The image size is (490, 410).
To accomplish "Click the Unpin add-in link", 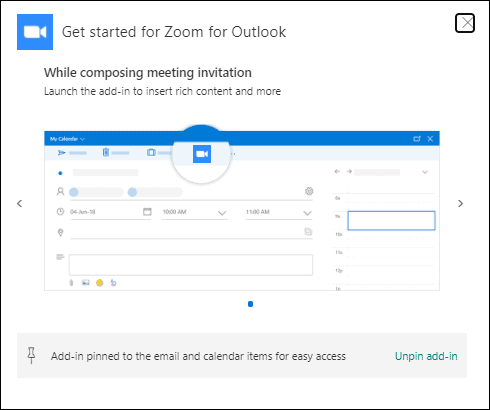I will pos(426,356).
